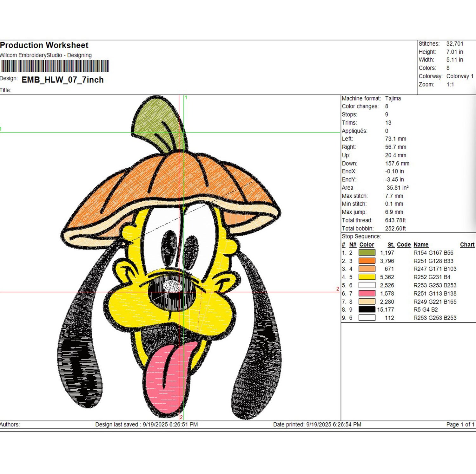The width and height of the screenshot is (476, 474).
Task: Click the "Date printed" timestamp
Action: pos(317,425)
